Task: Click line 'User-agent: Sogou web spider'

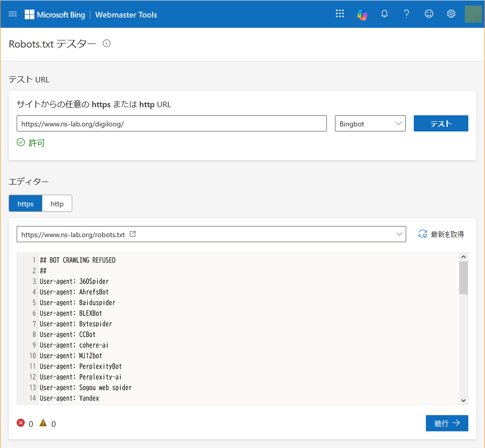Action: point(86,388)
